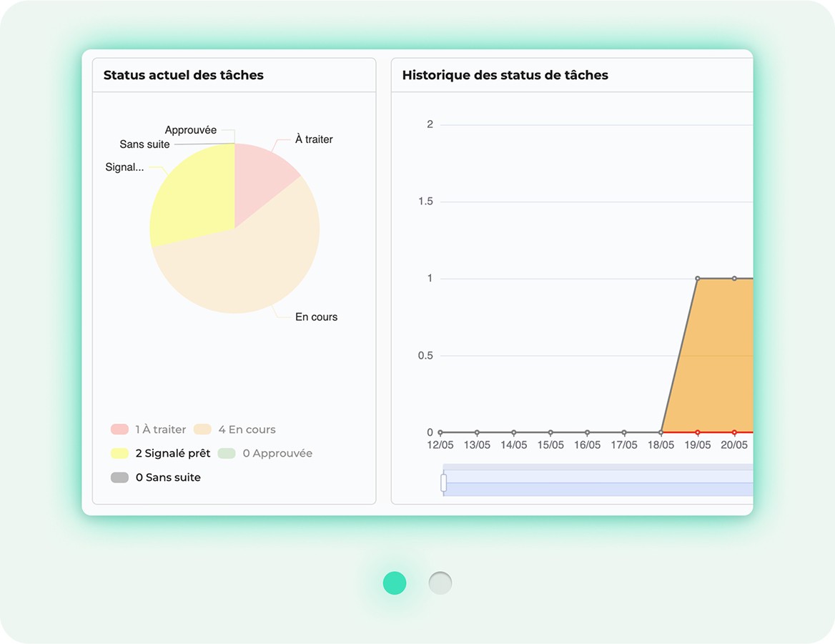Click the yellow Signalé prêt legend swatch

(x=119, y=453)
